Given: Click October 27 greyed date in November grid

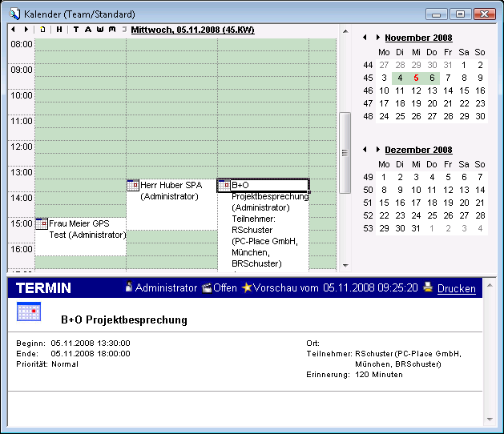Looking at the screenshot, I should [384, 65].
